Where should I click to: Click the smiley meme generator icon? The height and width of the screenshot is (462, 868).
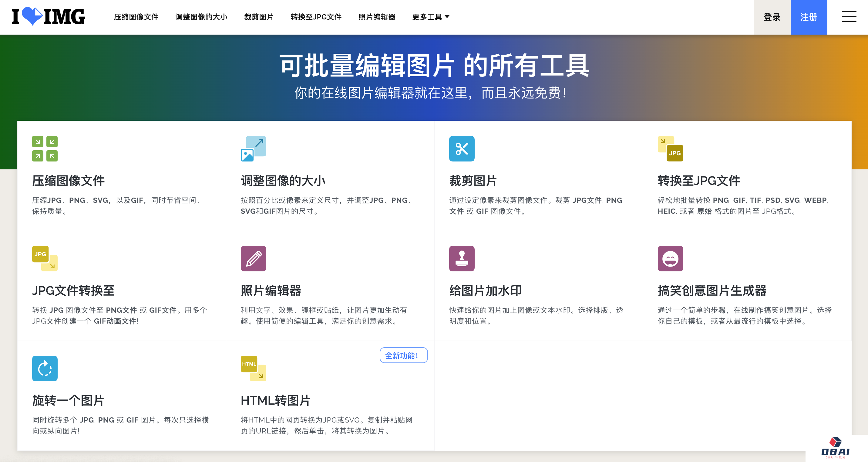coord(670,259)
